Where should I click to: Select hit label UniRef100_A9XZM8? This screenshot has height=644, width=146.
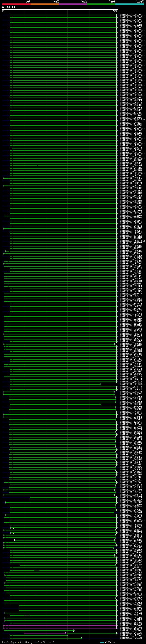pyautogui.click(x=131, y=161)
